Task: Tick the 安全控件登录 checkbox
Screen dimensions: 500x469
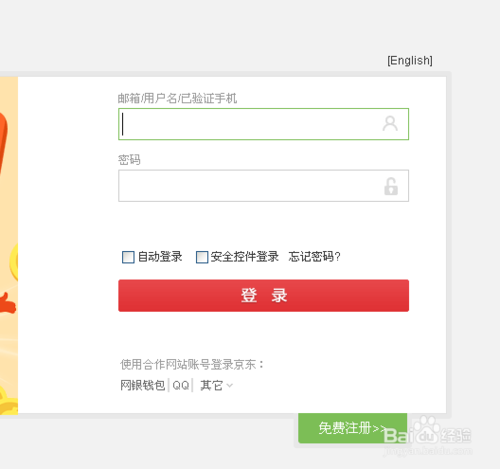Action: click(x=202, y=257)
